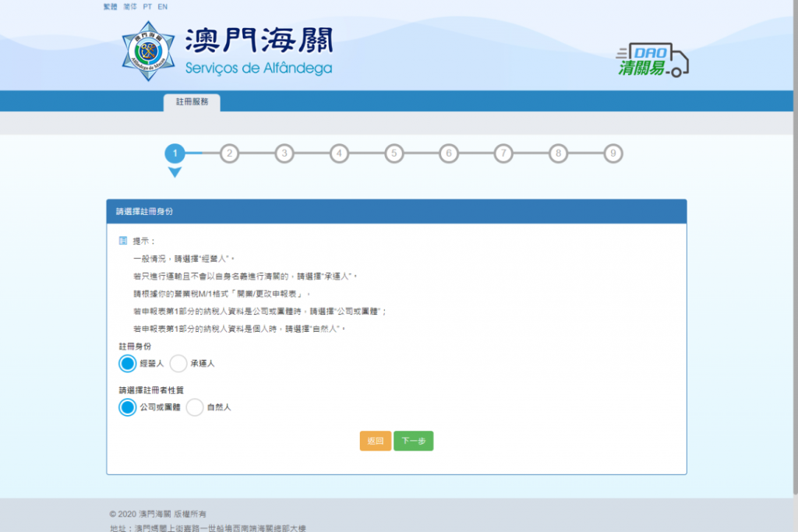Switch language to 繁體
The width and height of the screenshot is (798, 532).
tap(110, 6)
